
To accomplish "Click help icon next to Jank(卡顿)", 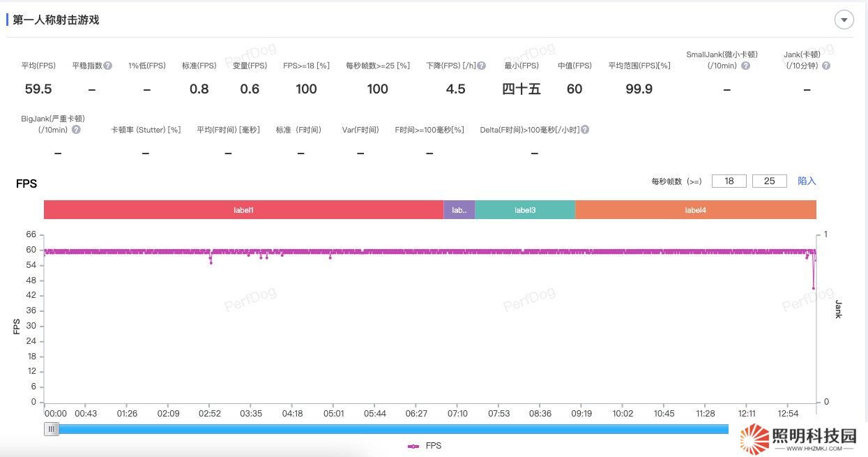I will [x=826, y=66].
